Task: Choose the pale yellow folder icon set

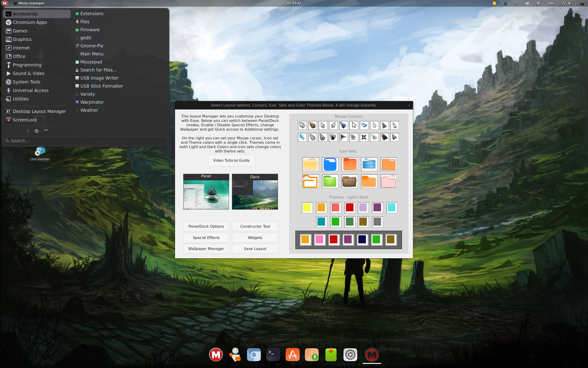Action: [x=311, y=164]
